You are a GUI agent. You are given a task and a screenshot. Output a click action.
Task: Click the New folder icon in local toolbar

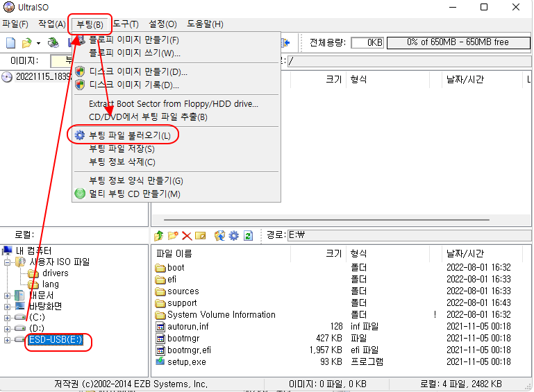click(173, 235)
